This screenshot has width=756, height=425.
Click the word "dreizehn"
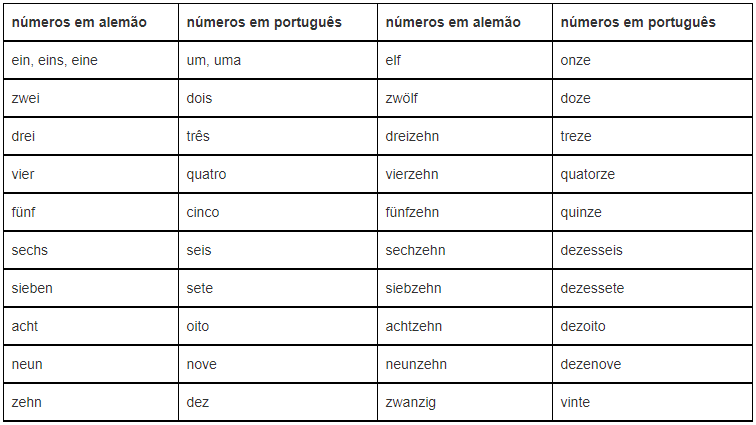(412, 137)
